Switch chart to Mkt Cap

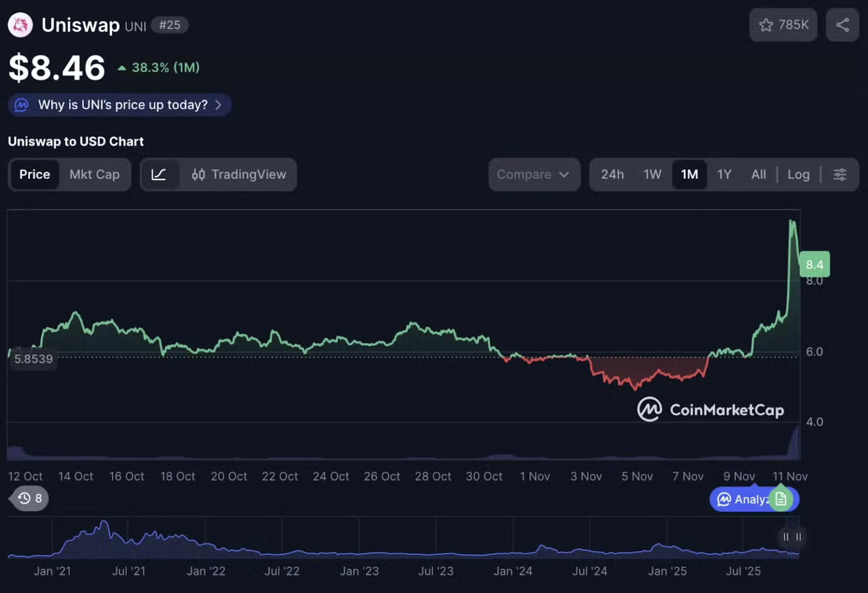coord(94,174)
